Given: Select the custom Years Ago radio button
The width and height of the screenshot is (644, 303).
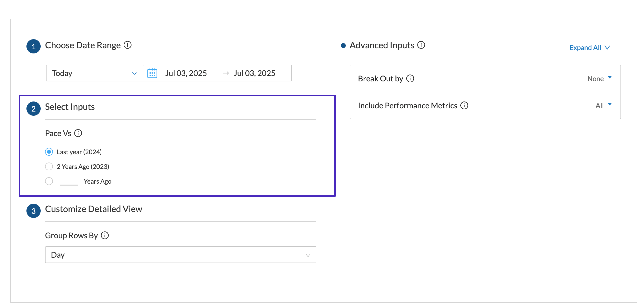Looking at the screenshot, I should (49, 181).
